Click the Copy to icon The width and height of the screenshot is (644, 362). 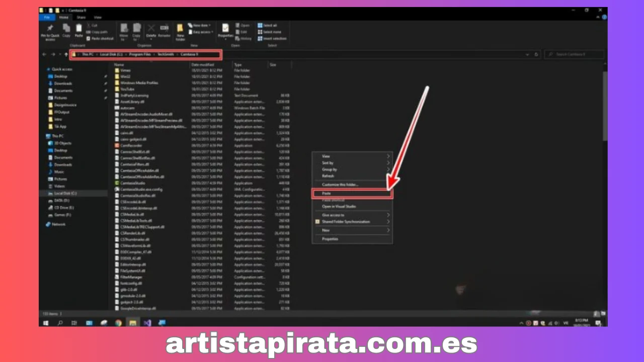point(136,31)
